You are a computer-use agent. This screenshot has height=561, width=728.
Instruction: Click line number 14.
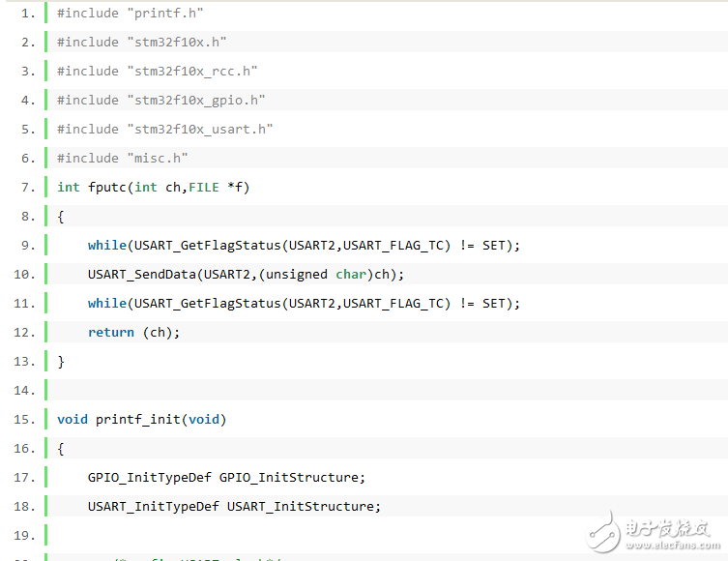coord(24,391)
